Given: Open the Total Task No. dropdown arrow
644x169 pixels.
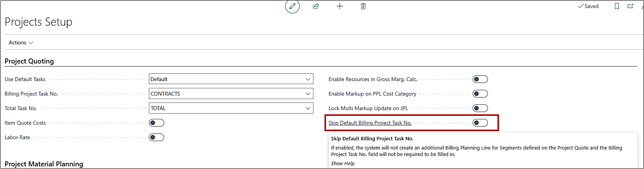Looking at the screenshot, I should coord(308,108).
